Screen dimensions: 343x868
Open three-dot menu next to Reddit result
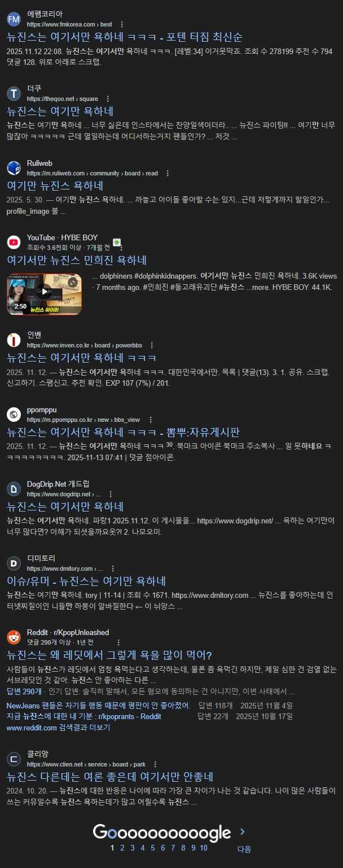pos(118,642)
